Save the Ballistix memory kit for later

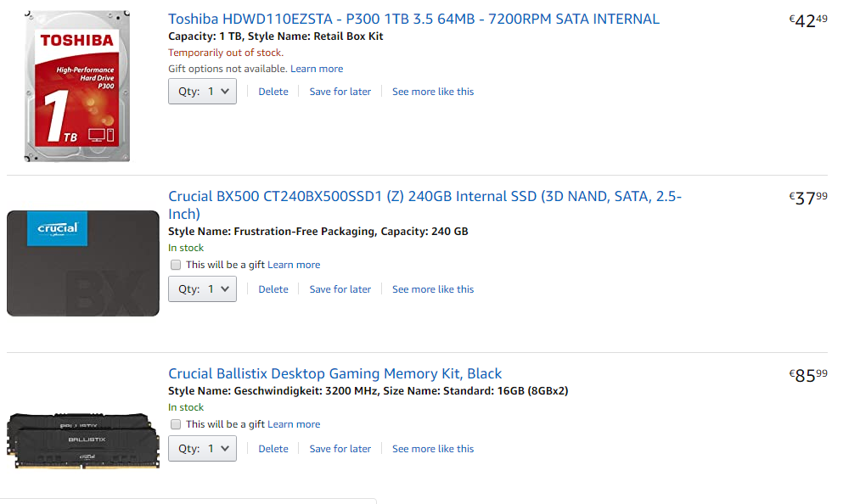(340, 449)
